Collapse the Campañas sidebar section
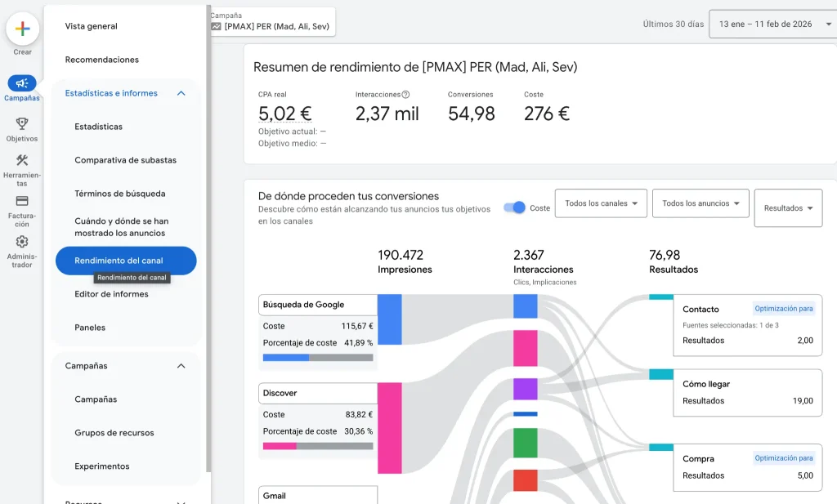The height and width of the screenshot is (504, 837). pyautogui.click(x=181, y=366)
